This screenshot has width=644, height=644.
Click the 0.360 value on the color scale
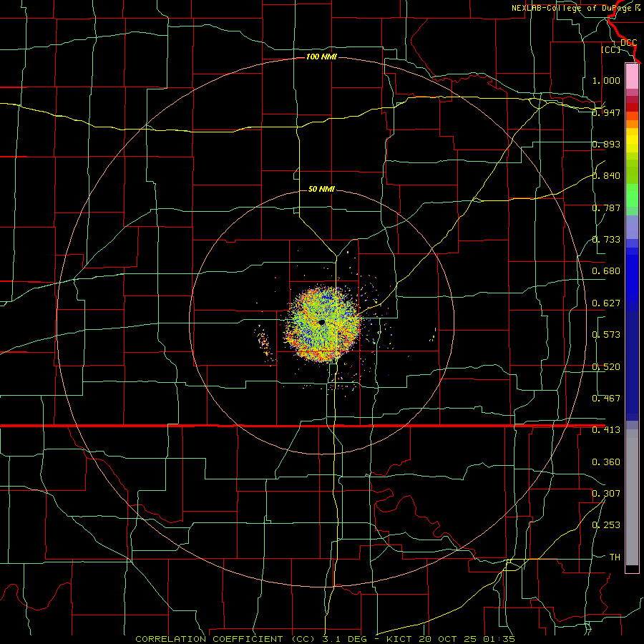pos(606,462)
